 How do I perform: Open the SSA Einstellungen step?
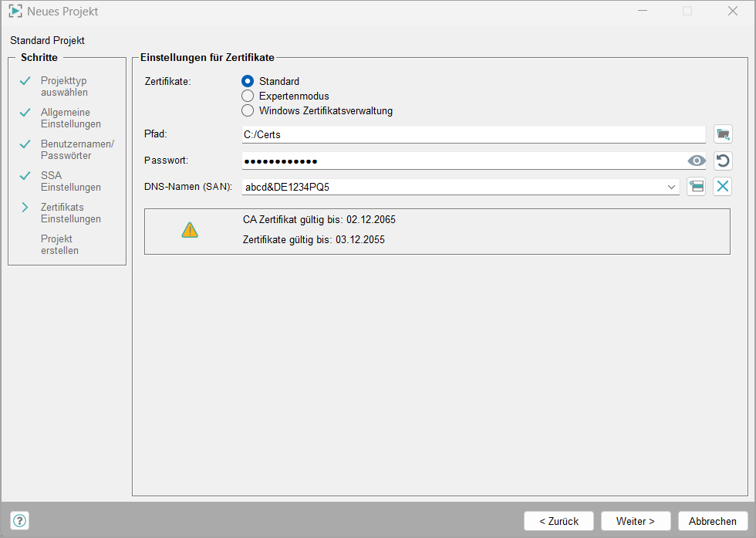70,181
